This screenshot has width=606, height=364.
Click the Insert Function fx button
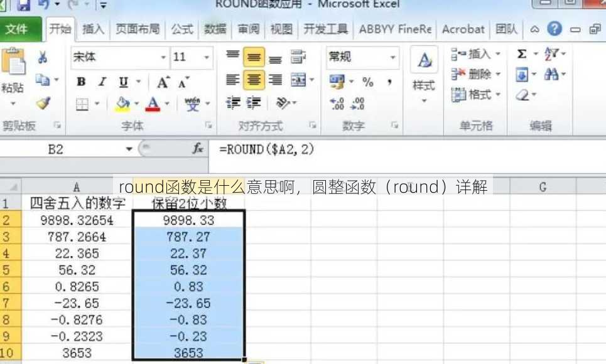tap(197, 149)
